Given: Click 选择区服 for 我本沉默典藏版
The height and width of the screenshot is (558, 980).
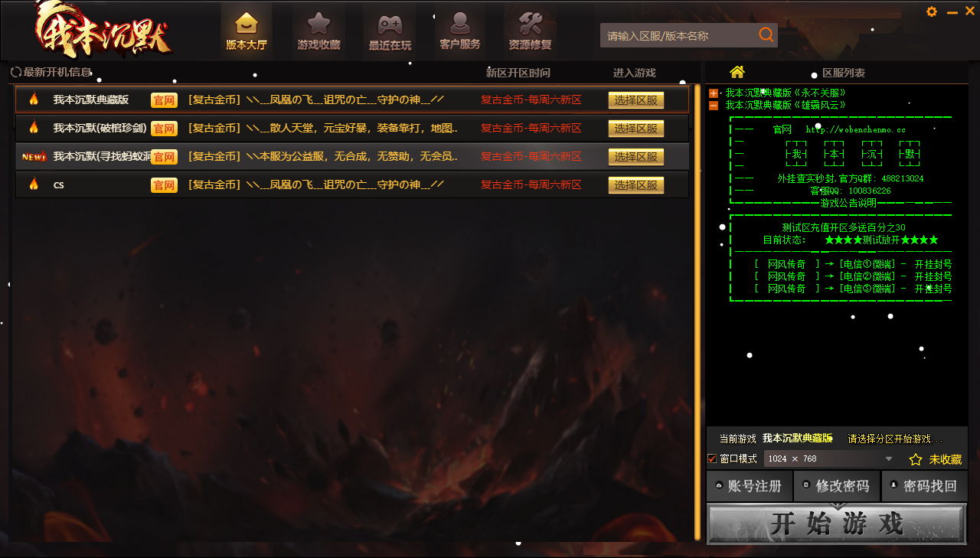Looking at the screenshot, I should coord(635,100).
